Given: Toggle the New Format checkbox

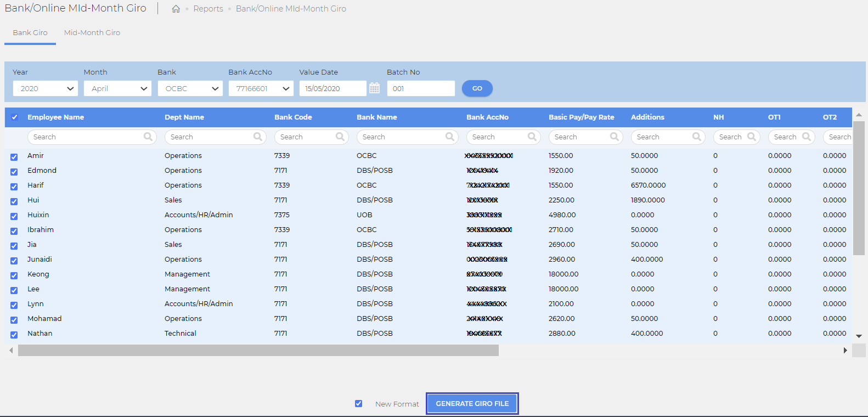Looking at the screenshot, I should (359, 404).
